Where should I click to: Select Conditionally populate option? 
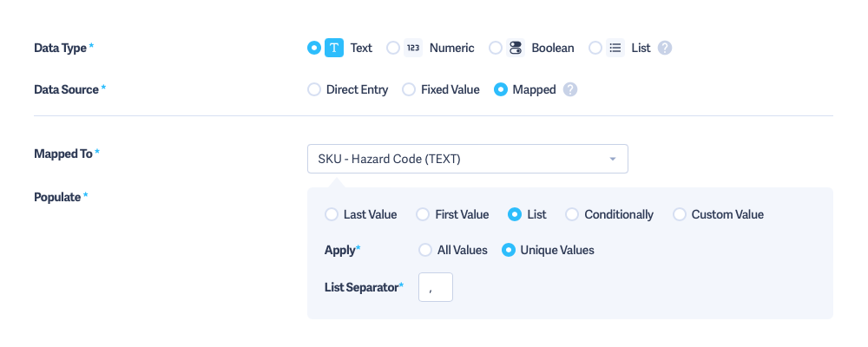[572, 215]
